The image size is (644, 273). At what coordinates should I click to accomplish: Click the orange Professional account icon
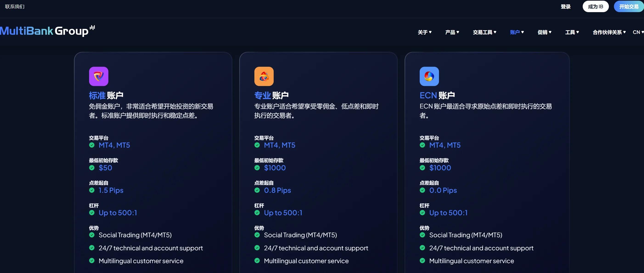coord(264,76)
